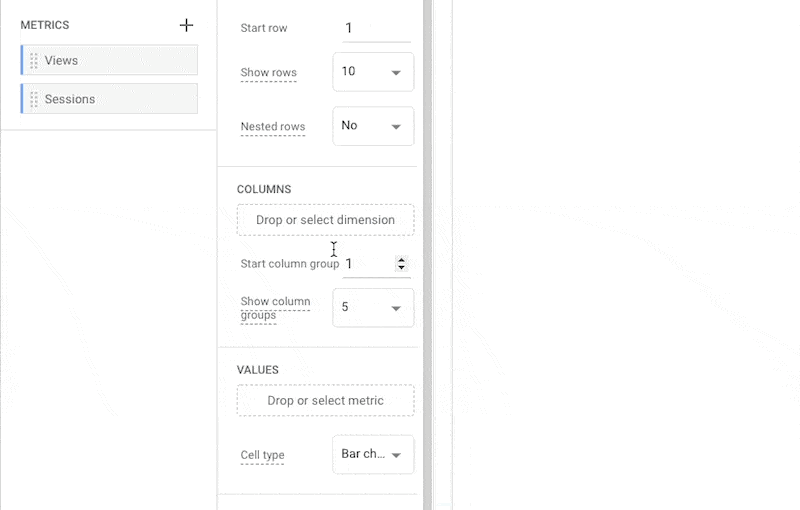Select the Views metric chip
Image resolution: width=800 pixels, height=510 pixels.
pos(110,60)
